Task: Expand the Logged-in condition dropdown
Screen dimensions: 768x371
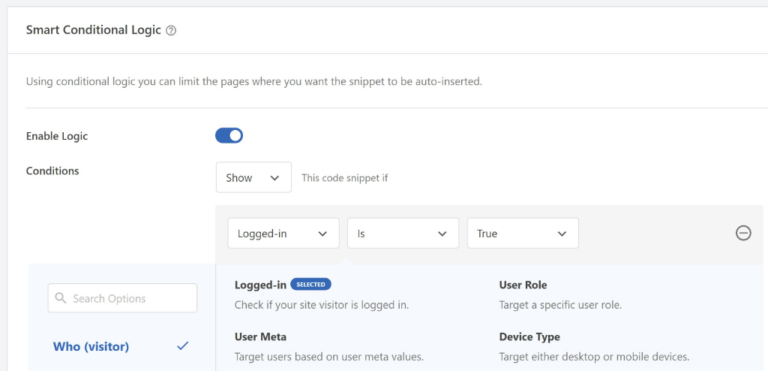Action: pyautogui.click(x=283, y=233)
